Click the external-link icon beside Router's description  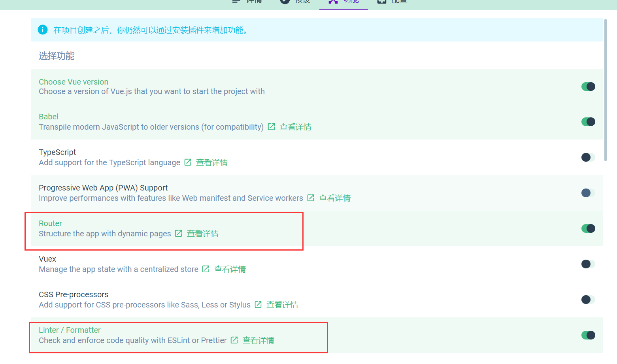[x=178, y=233]
